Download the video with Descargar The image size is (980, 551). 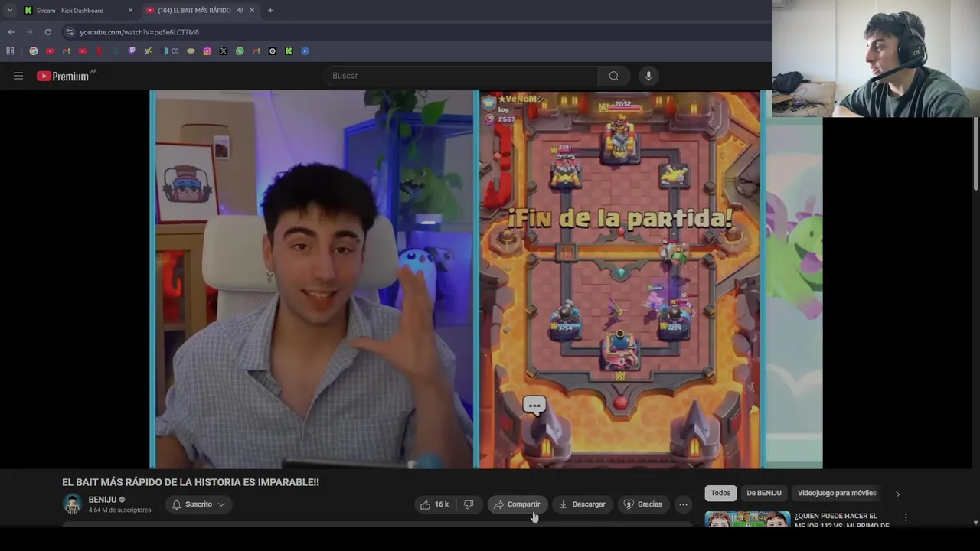583,504
